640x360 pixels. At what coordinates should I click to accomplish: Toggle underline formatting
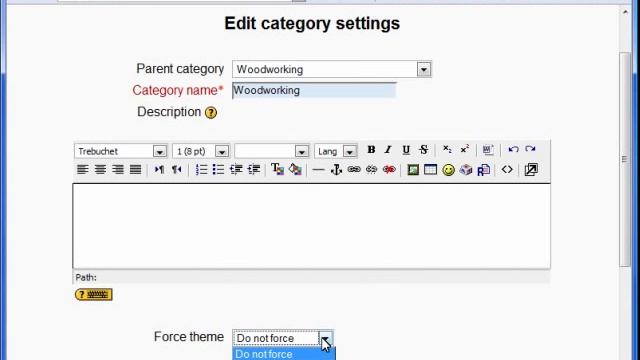406,150
